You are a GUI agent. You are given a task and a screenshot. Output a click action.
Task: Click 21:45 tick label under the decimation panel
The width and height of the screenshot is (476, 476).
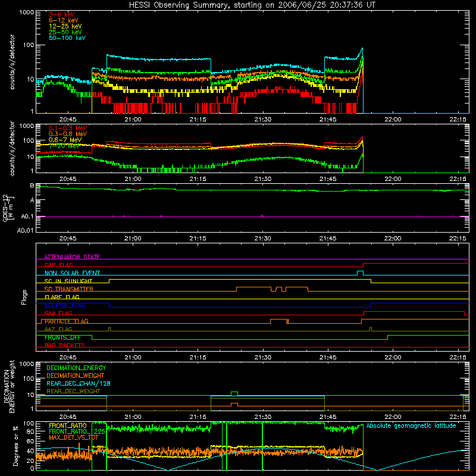pos(328,416)
